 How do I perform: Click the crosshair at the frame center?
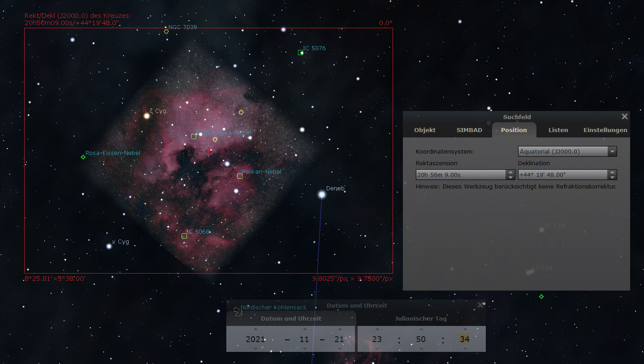pos(209,151)
